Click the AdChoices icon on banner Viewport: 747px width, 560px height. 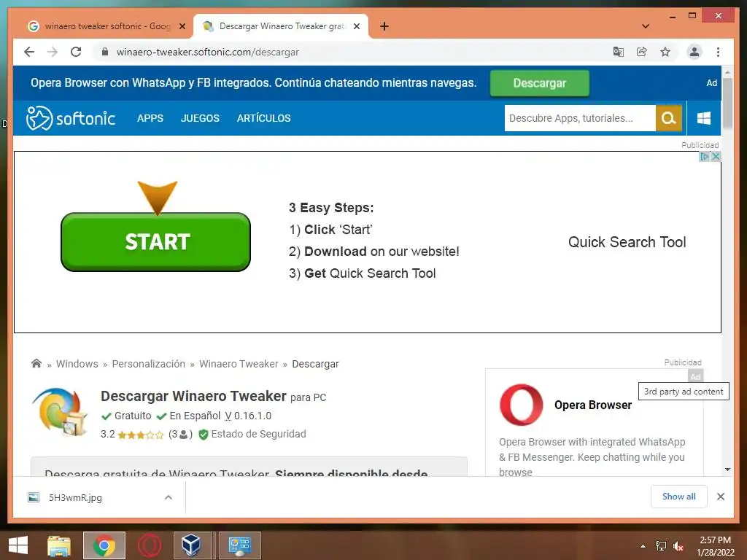click(704, 157)
